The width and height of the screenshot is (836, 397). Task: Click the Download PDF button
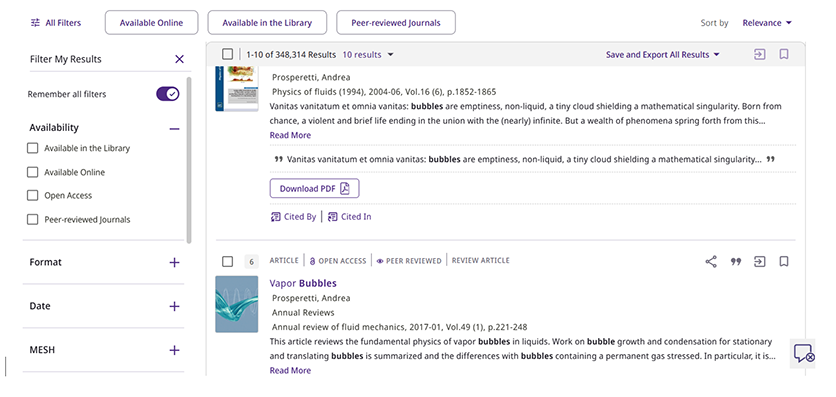click(315, 189)
